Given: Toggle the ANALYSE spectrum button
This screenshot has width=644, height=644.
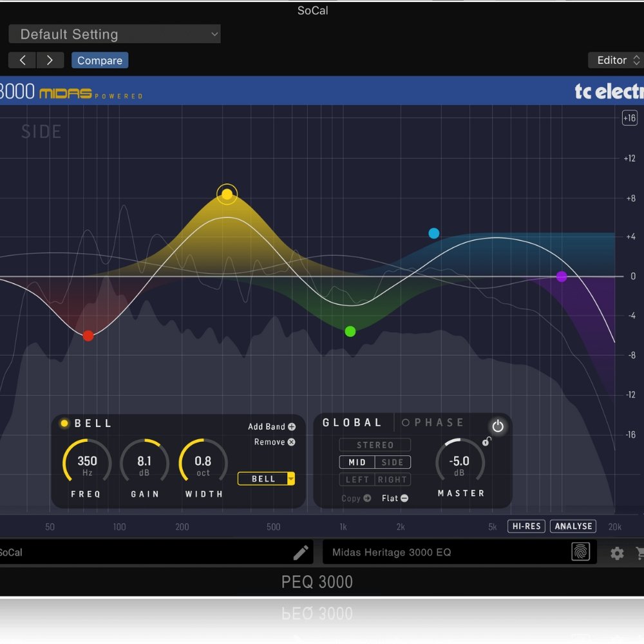Looking at the screenshot, I should tap(573, 526).
